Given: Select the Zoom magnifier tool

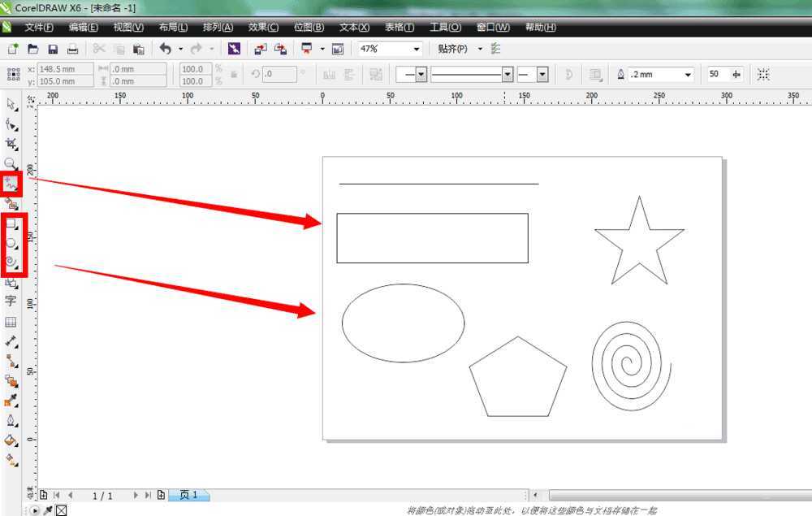Looking at the screenshot, I should (11, 163).
